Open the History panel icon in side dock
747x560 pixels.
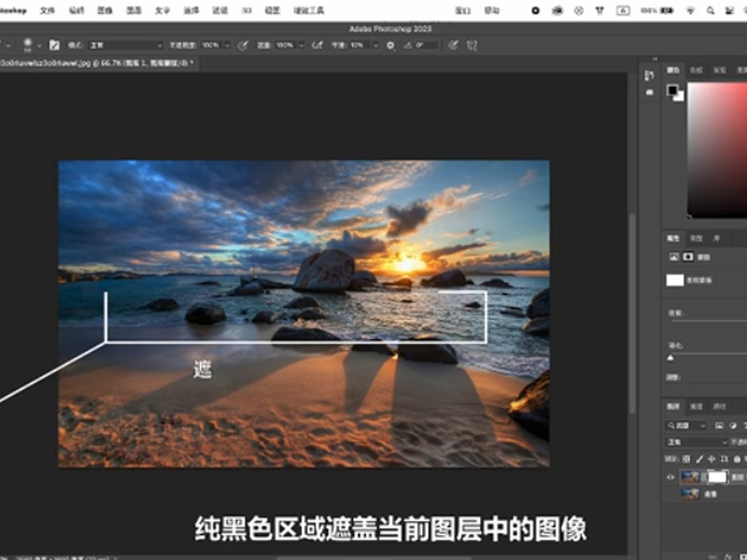coord(650,73)
